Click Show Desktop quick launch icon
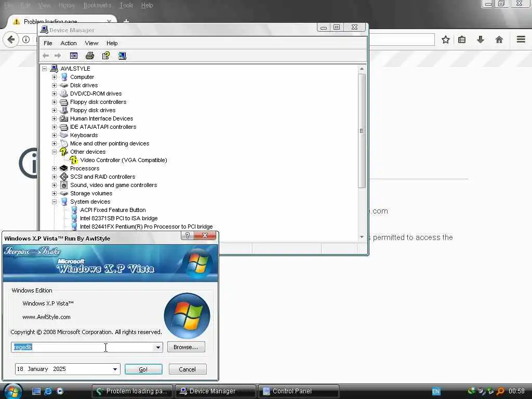Screen dimensions: 532x399 coord(36,391)
